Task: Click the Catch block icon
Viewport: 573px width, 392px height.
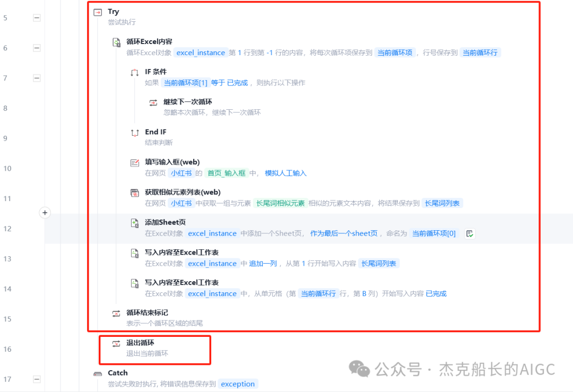Action: point(98,374)
